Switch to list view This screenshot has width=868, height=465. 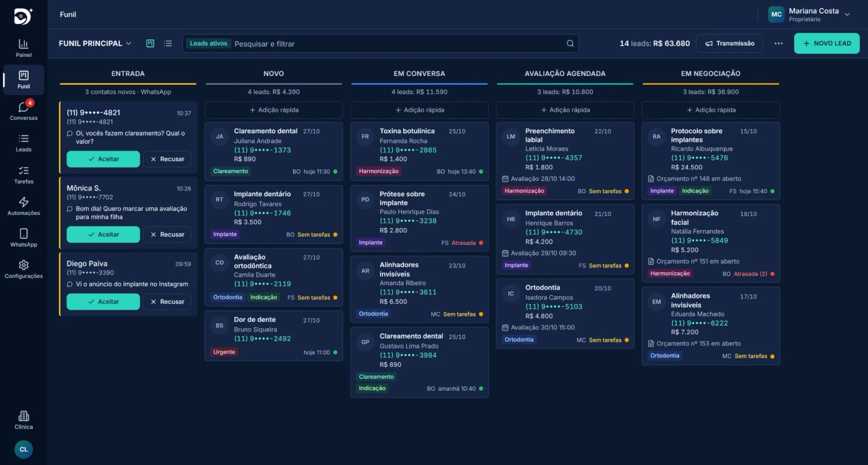168,43
